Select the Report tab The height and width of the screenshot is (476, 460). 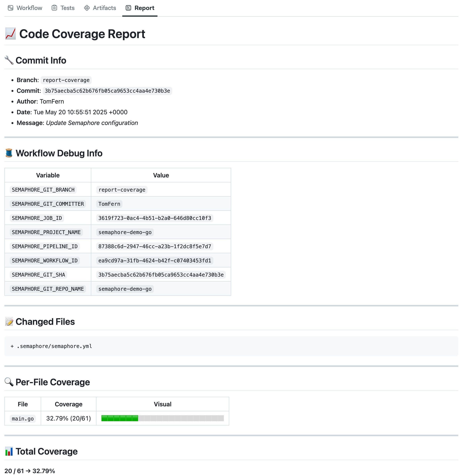(x=140, y=8)
